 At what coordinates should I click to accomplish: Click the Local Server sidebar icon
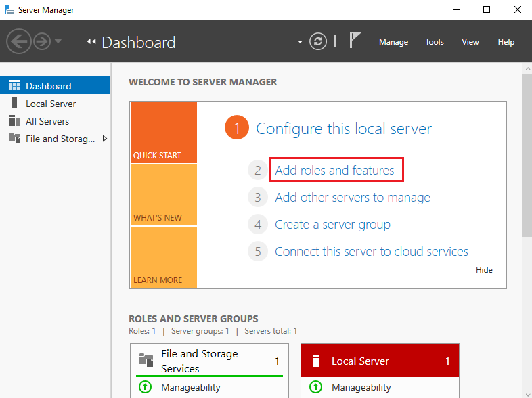coord(14,104)
